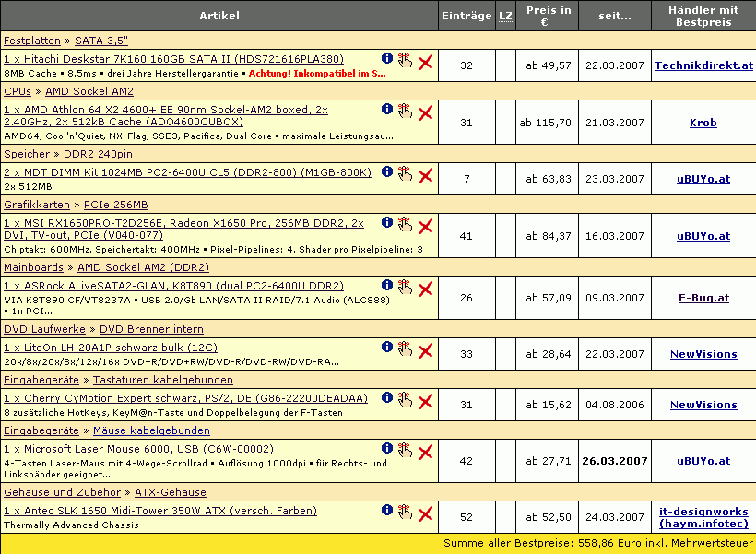This screenshot has height=554, width=756.
Task: Click the hand icon on Microsoft Laser Mouse row
Action: (x=405, y=450)
